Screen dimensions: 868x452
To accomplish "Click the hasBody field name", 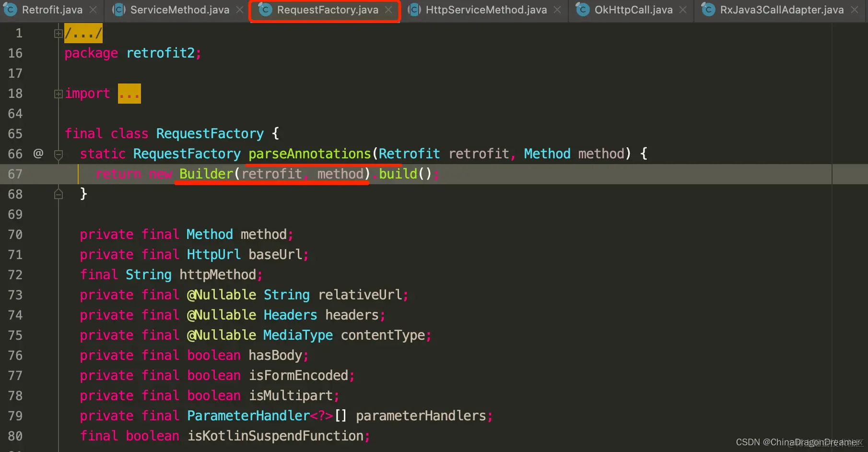I will click(x=275, y=355).
